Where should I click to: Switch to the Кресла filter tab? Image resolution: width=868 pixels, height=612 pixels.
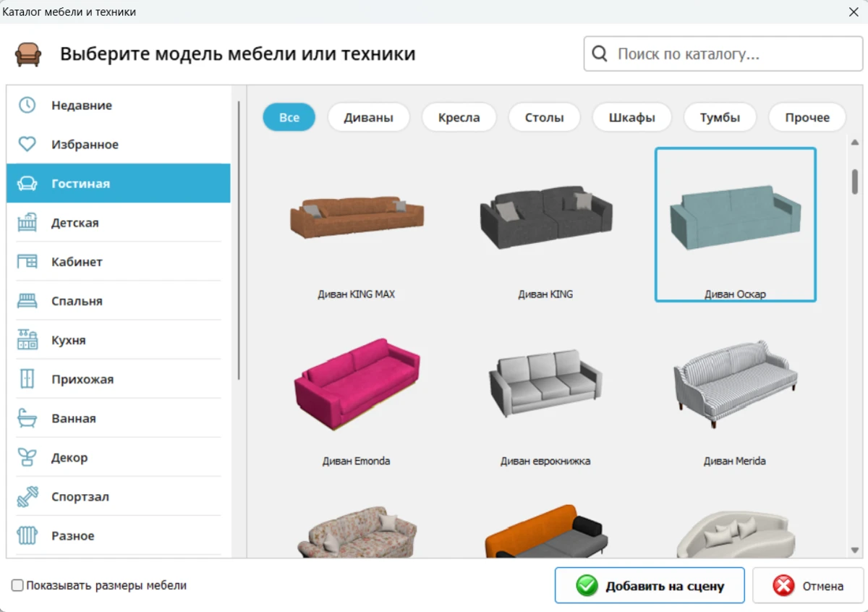point(459,117)
